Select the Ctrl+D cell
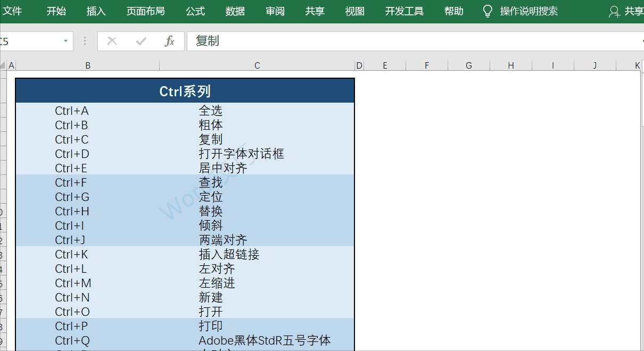Screen dimensions: 644x351 (x=88, y=154)
